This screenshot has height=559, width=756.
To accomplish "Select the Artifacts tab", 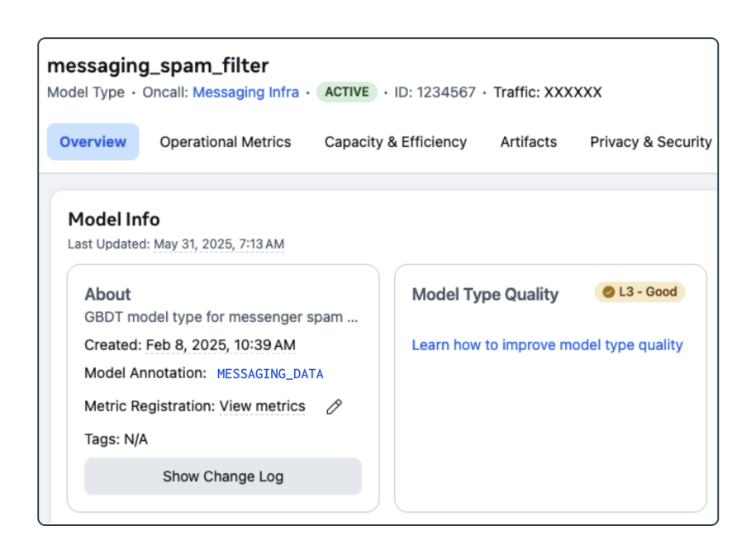I will [x=528, y=142].
